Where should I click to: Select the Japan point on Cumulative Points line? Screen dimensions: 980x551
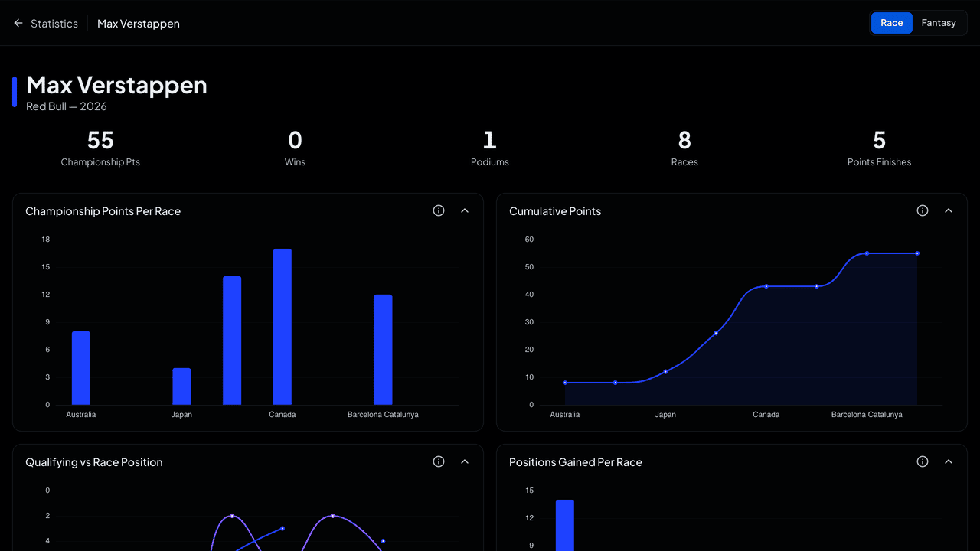point(665,371)
